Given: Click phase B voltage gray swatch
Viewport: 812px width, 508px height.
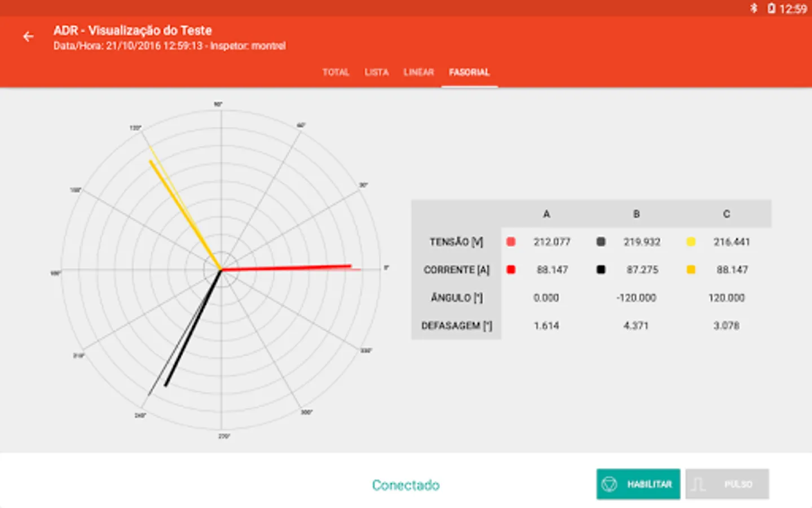Looking at the screenshot, I should [601, 242].
